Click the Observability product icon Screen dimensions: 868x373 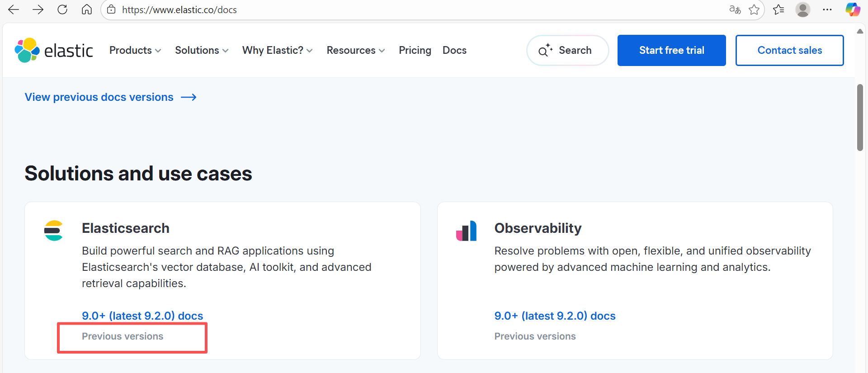click(466, 231)
